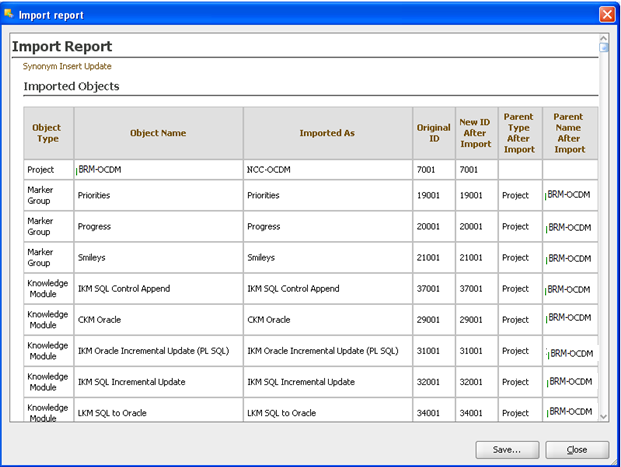Click the Object Name column header
The height and width of the screenshot is (467, 621).
[158, 133]
